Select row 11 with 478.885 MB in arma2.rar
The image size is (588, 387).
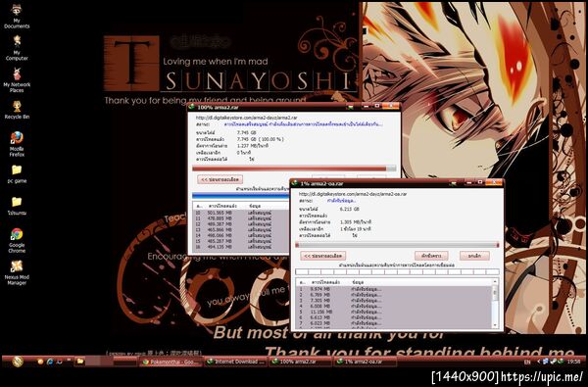pyautogui.click(x=241, y=218)
